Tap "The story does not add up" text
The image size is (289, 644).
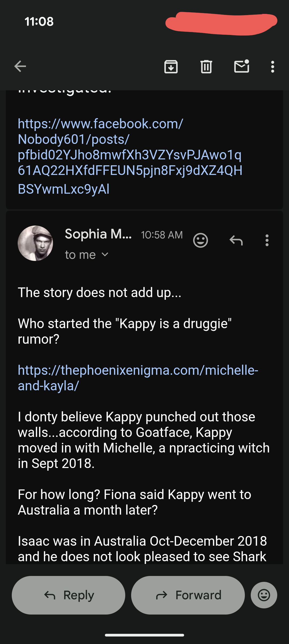(100, 293)
